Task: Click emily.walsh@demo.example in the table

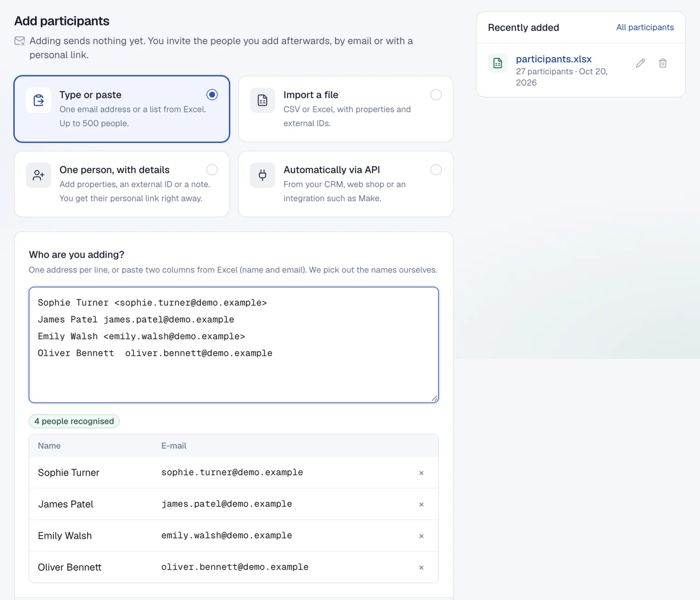Action: tap(227, 535)
